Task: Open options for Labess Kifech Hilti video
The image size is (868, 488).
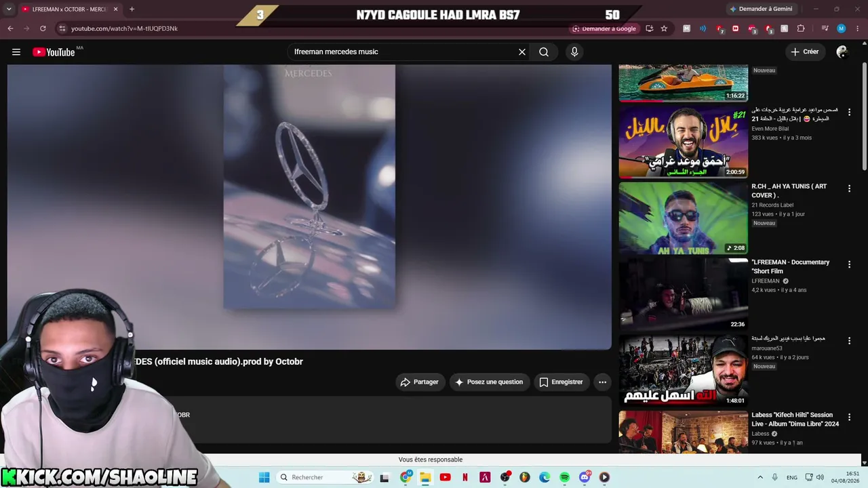Action: pos(849,417)
